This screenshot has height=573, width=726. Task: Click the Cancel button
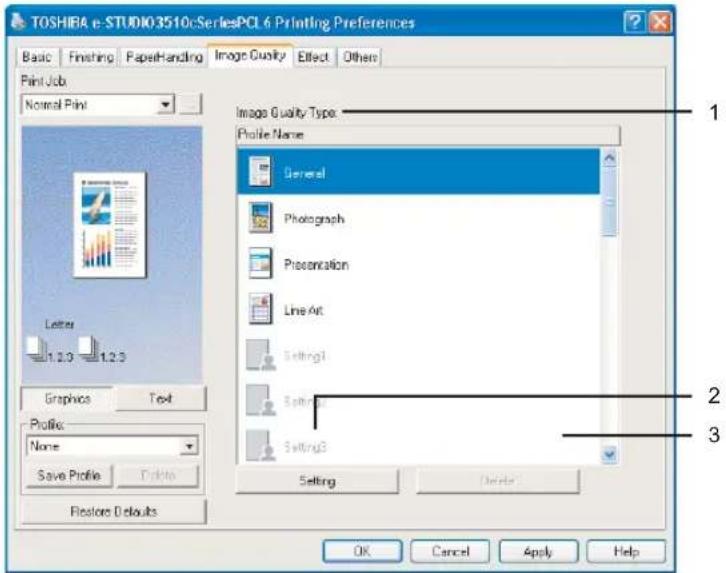(450, 551)
